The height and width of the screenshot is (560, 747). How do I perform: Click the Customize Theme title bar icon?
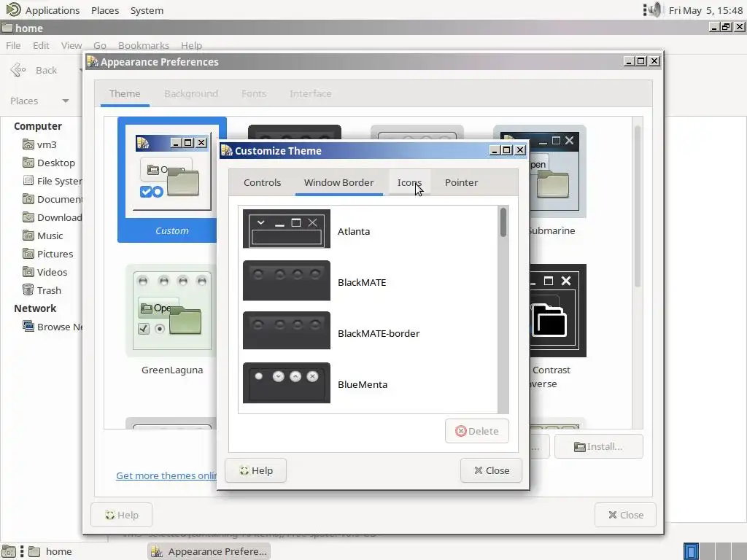(x=227, y=150)
